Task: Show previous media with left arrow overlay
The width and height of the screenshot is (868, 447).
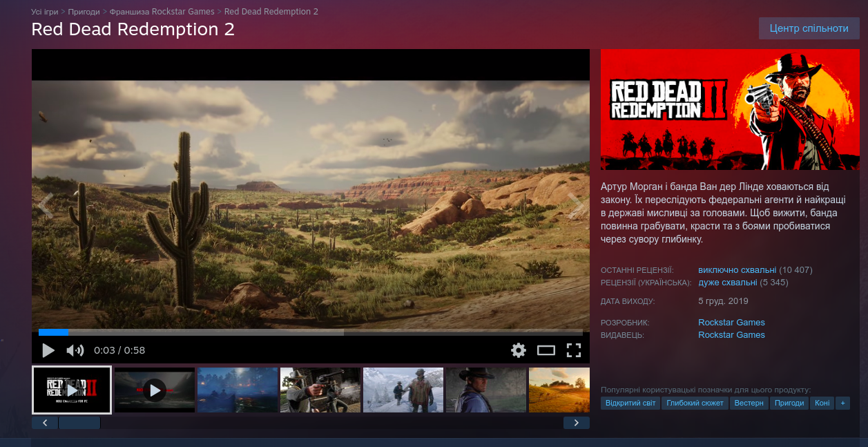Action: (46, 205)
